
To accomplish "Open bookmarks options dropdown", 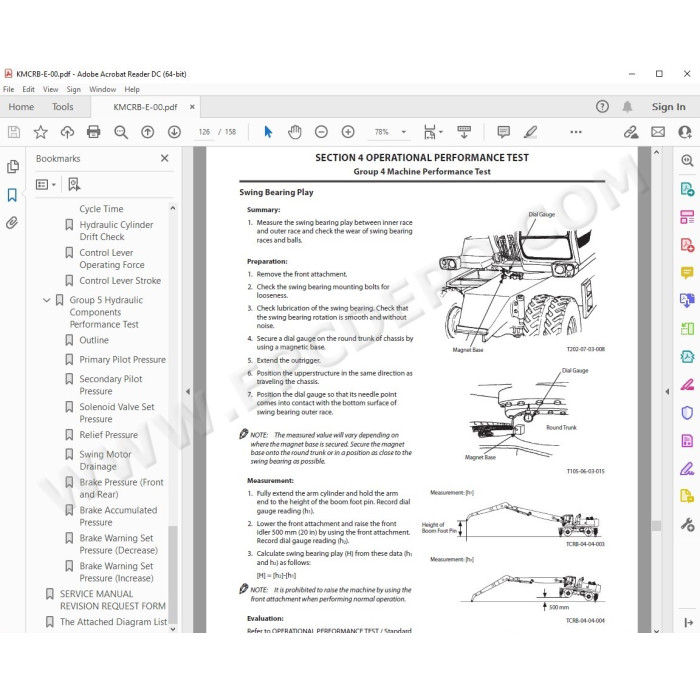I will pos(46,184).
